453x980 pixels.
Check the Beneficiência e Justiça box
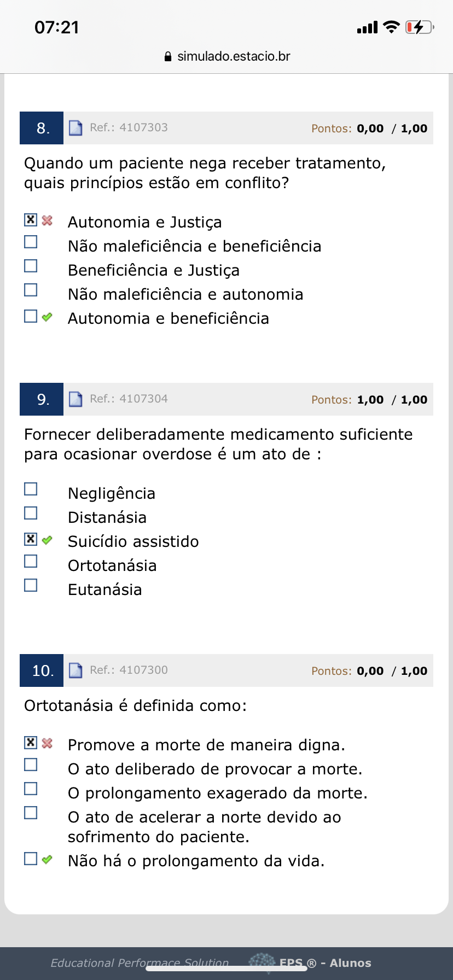tap(31, 266)
